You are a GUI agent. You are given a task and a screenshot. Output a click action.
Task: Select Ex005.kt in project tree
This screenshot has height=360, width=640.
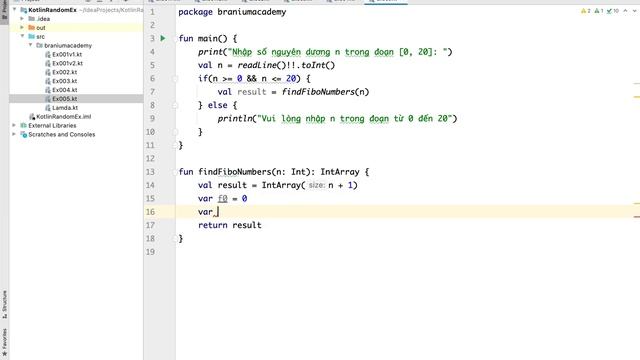click(x=64, y=99)
